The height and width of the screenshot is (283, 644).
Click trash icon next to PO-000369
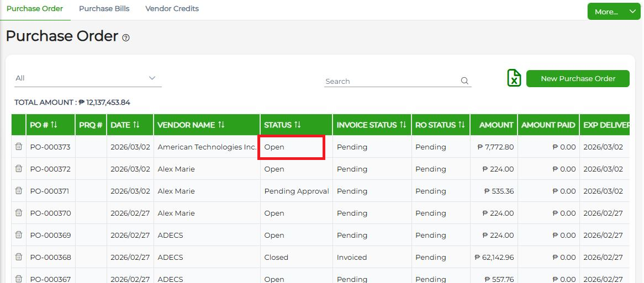(19, 235)
